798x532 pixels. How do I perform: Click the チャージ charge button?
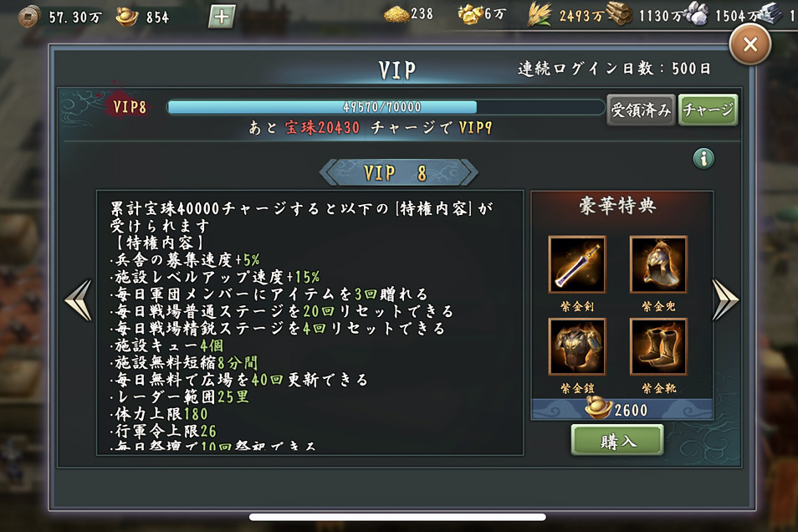pos(708,110)
